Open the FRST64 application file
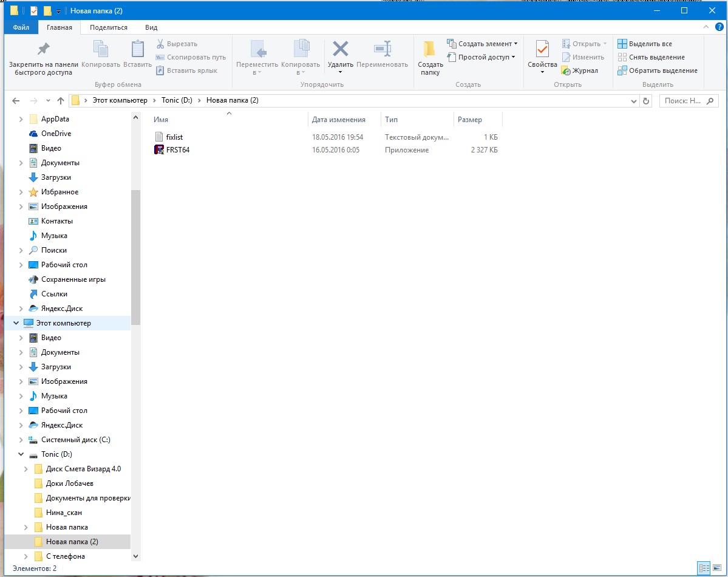Image resolution: width=728 pixels, height=577 pixels. click(177, 150)
